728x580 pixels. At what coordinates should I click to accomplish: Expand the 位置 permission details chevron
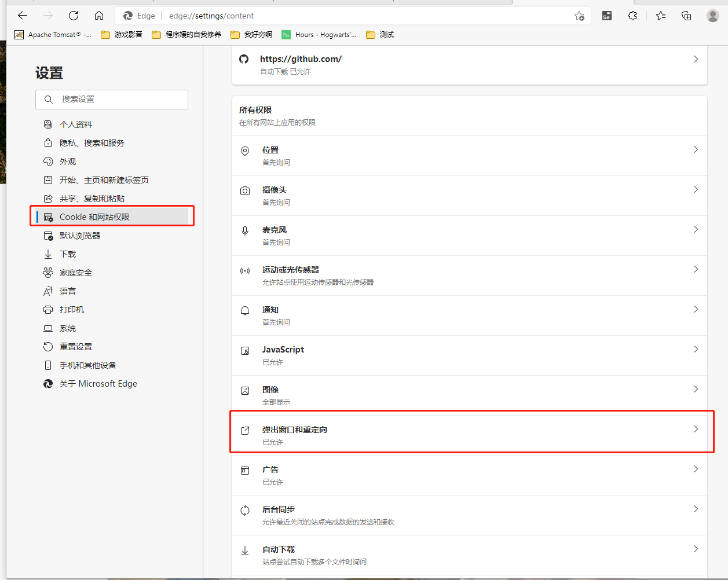pyautogui.click(x=696, y=149)
